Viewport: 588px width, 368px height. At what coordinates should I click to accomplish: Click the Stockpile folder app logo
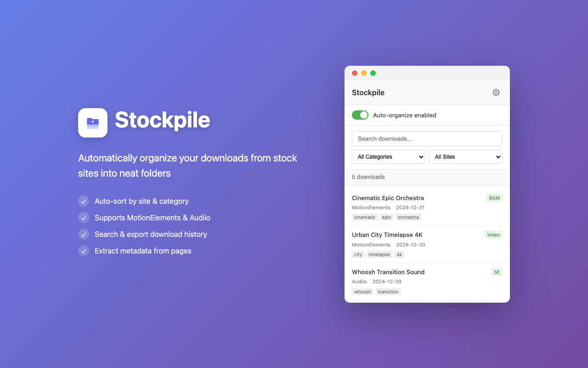pyautogui.click(x=93, y=123)
